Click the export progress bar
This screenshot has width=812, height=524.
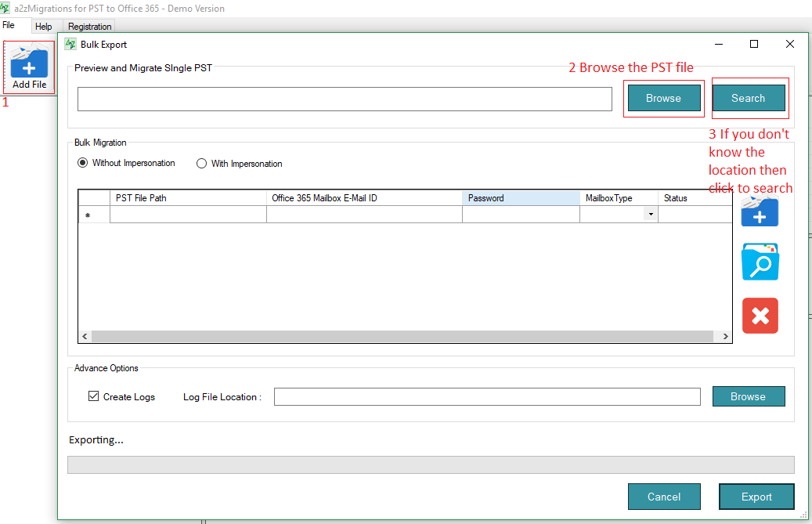tap(431, 464)
